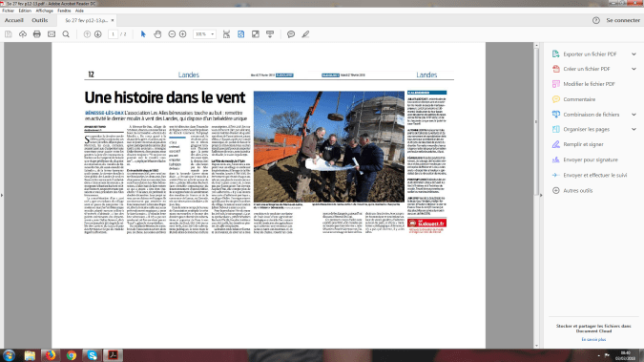Open Remplir et signer tool

583,144
